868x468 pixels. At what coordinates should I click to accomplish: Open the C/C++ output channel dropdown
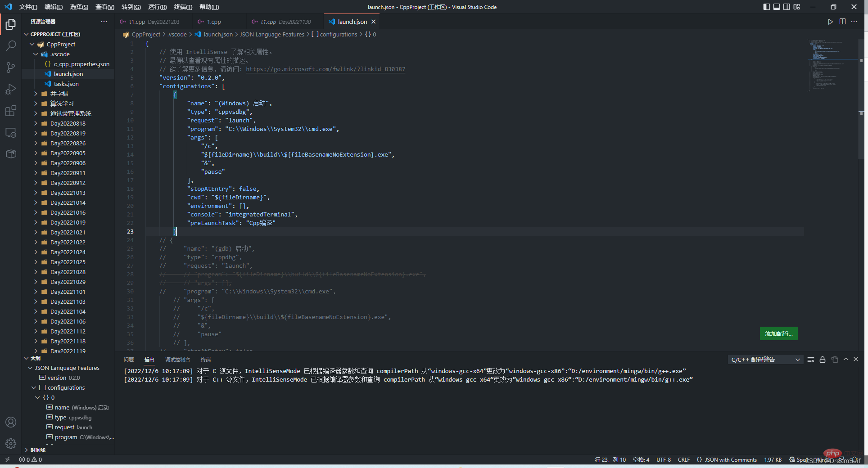coord(765,360)
